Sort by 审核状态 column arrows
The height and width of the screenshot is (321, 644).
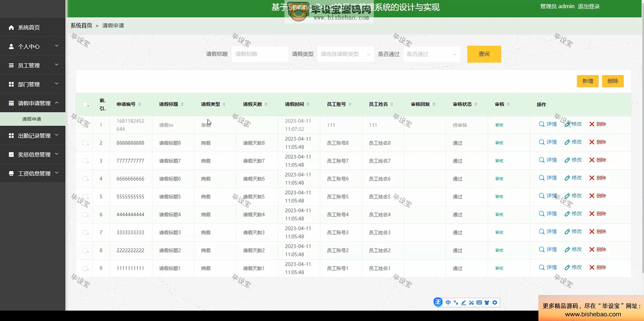click(x=476, y=104)
